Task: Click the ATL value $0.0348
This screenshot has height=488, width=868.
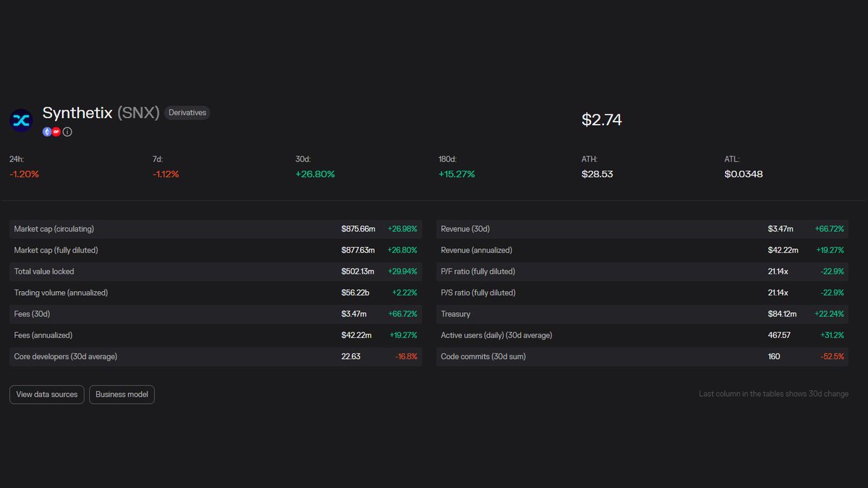Action: 744,174
